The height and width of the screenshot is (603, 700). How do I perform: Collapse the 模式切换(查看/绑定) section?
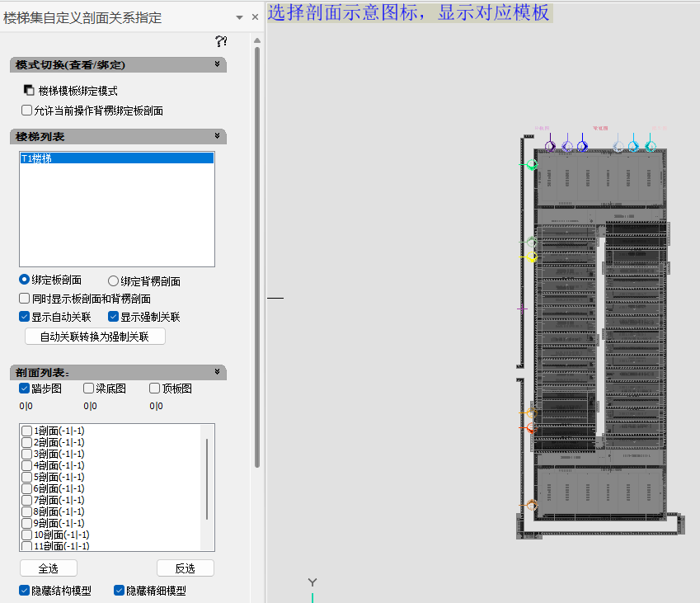click(218, 64)
